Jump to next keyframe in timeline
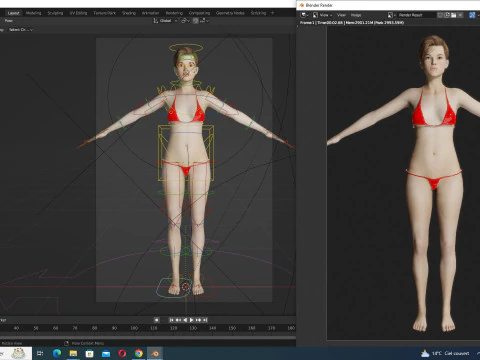480x360 pixels. click(198, 320)
